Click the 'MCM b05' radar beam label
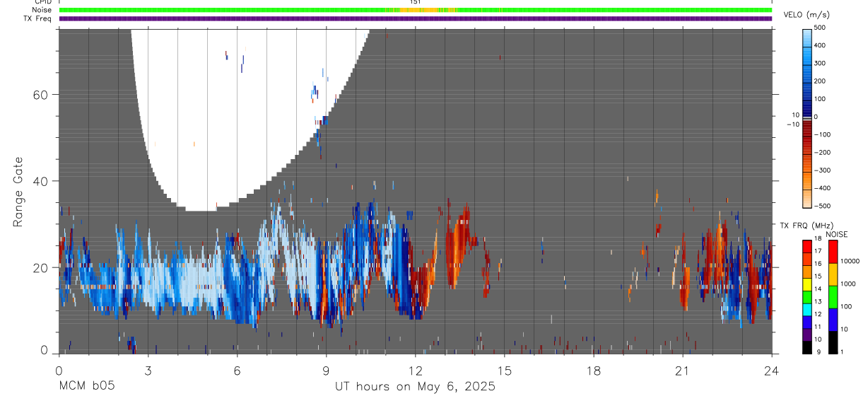The width and height of the screenshot is (868, 401). coord(86,386)
